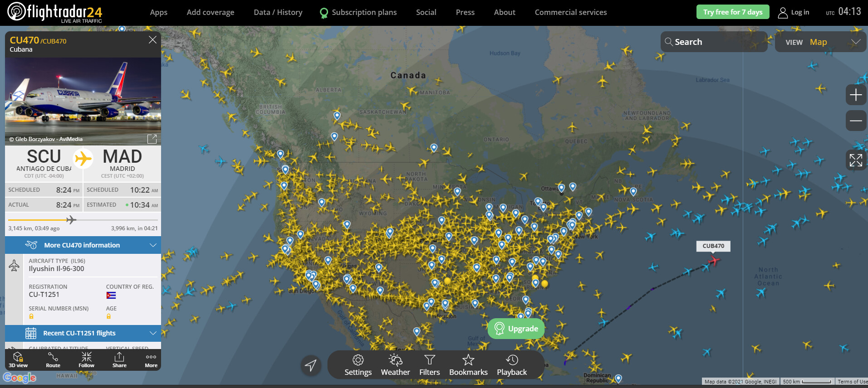The width and height of the screenshot is (868, 388).
Task: Click the flight progress bar
Action: (x=83, y=220)
